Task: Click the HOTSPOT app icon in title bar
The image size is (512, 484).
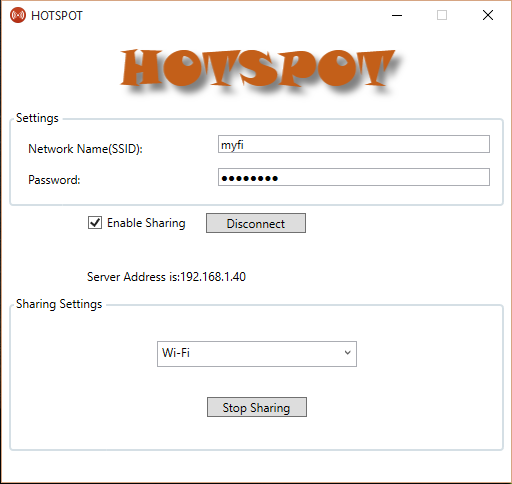Action: 18,15
